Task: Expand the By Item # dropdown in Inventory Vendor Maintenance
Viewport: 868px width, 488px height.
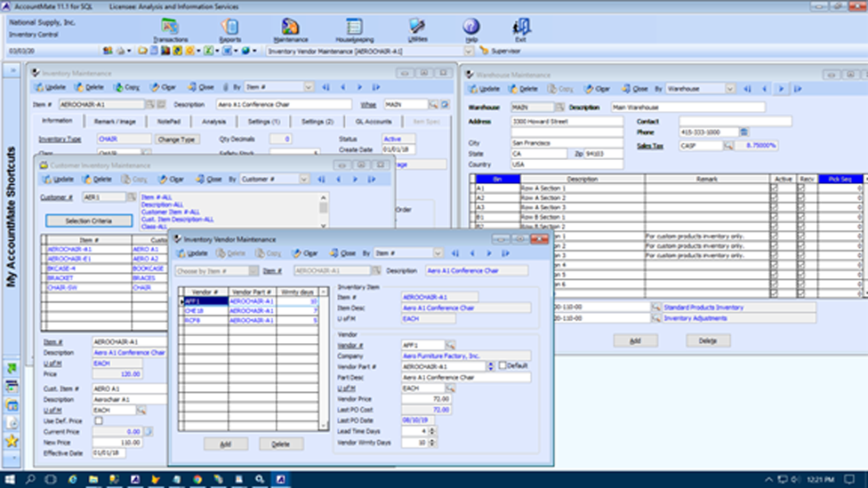Action: tap(437, 253)
